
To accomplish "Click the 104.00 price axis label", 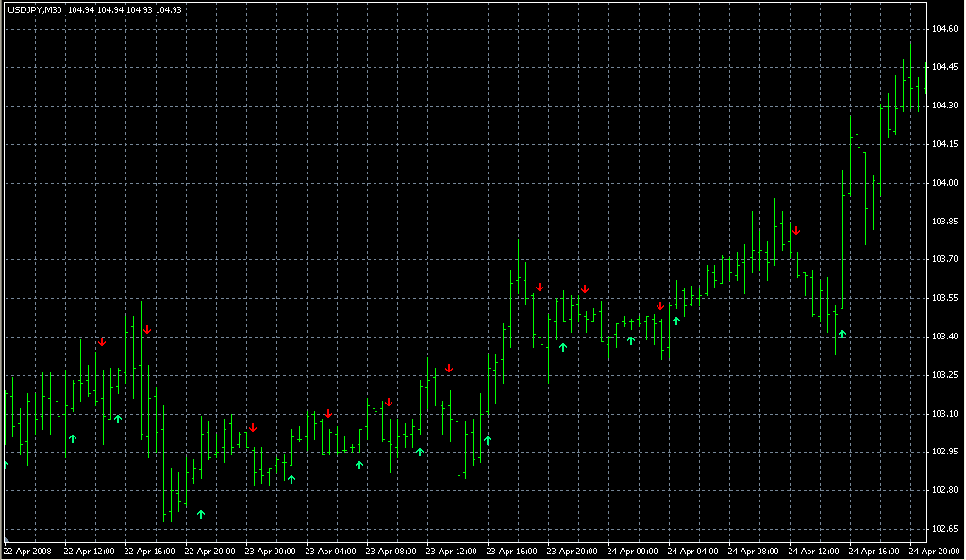I will 944,182.
